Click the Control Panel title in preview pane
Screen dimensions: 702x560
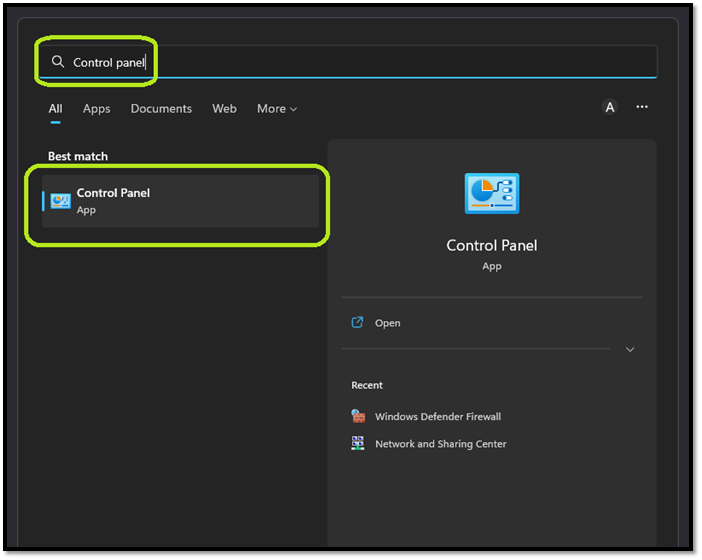tap(492, 245)
